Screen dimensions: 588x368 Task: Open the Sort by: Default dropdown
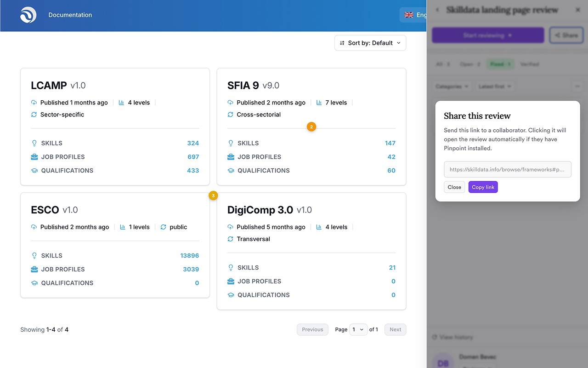(x=370, y=43)
